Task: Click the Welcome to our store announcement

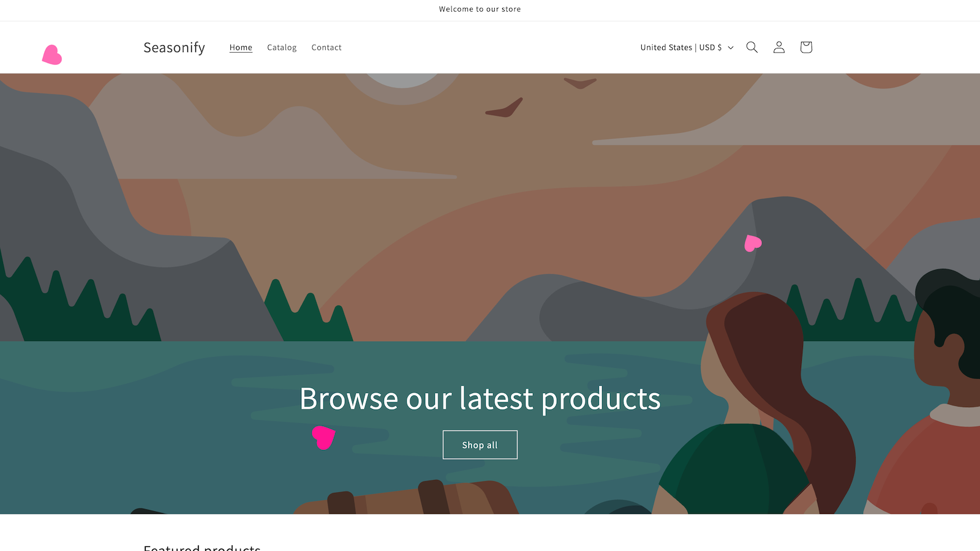Action: click(480, 9)
